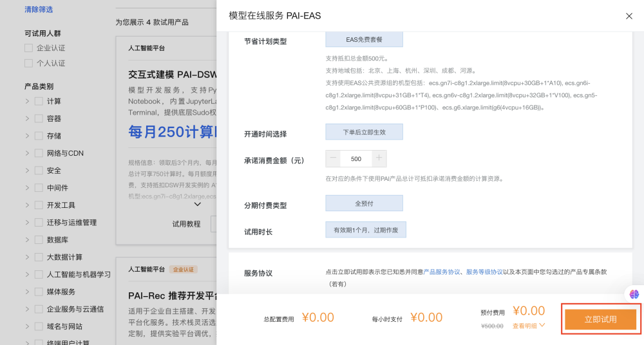Click 每小时支付 ¥0.00 amount

(x=426, y=317)
